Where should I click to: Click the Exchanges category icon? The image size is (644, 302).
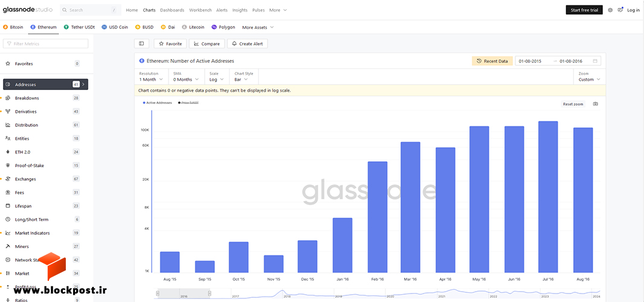pyautogui.click(x=8, y=179)
